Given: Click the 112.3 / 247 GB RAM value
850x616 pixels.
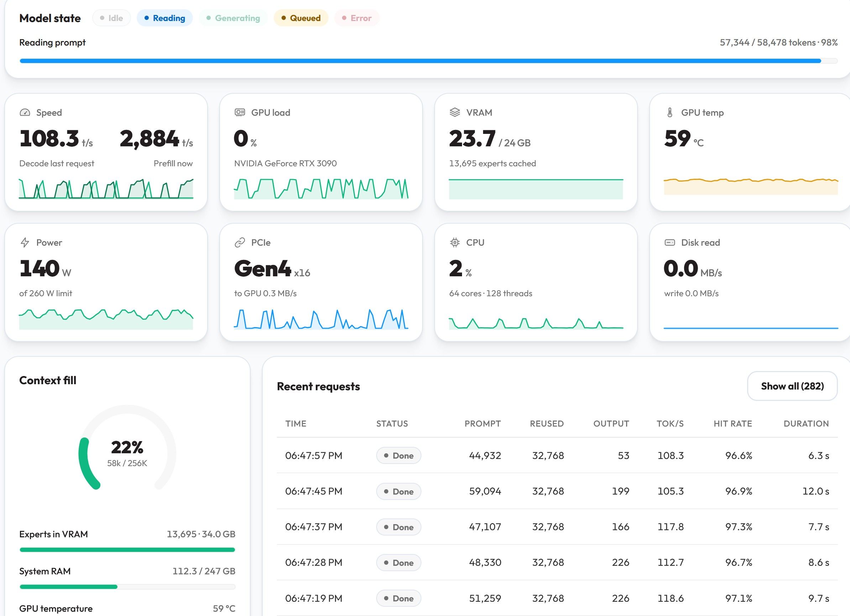Looking at the screenshot, I should [204, 571].
